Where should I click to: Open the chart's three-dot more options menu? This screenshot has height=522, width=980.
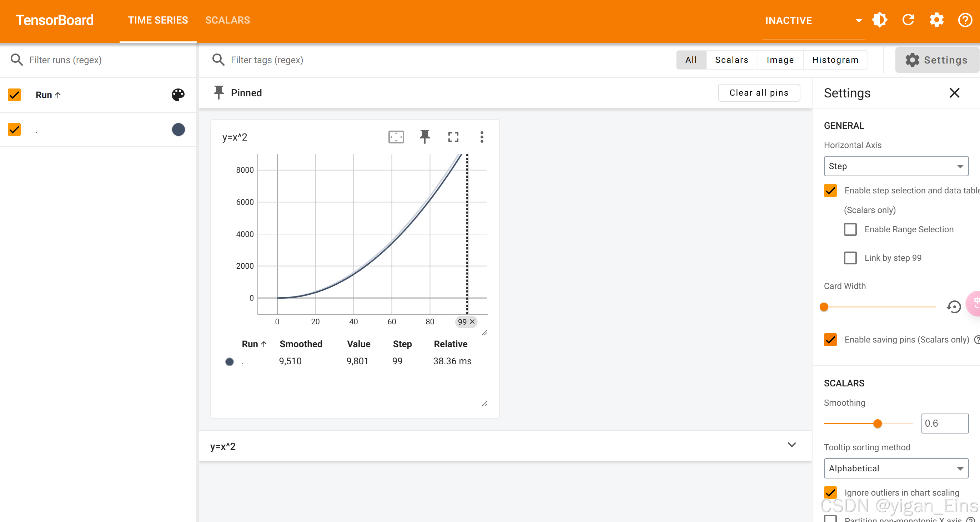[x=482, y=137]
